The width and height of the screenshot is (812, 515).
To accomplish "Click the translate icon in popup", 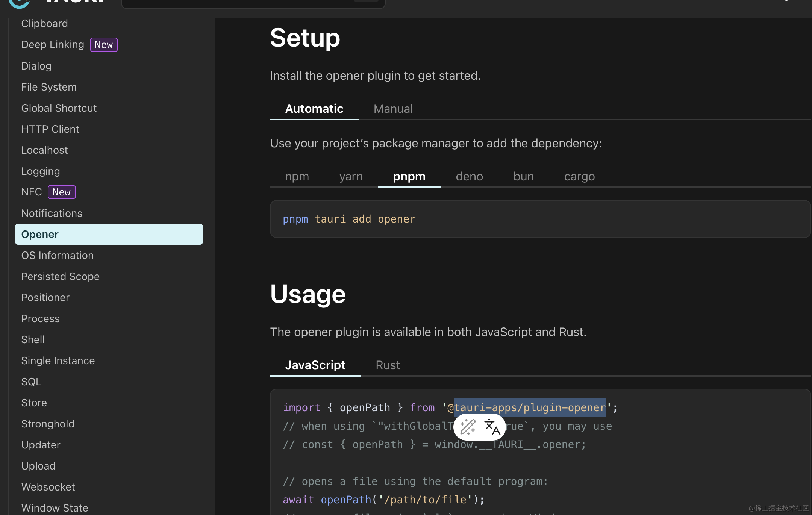I will tap(492, 427).
